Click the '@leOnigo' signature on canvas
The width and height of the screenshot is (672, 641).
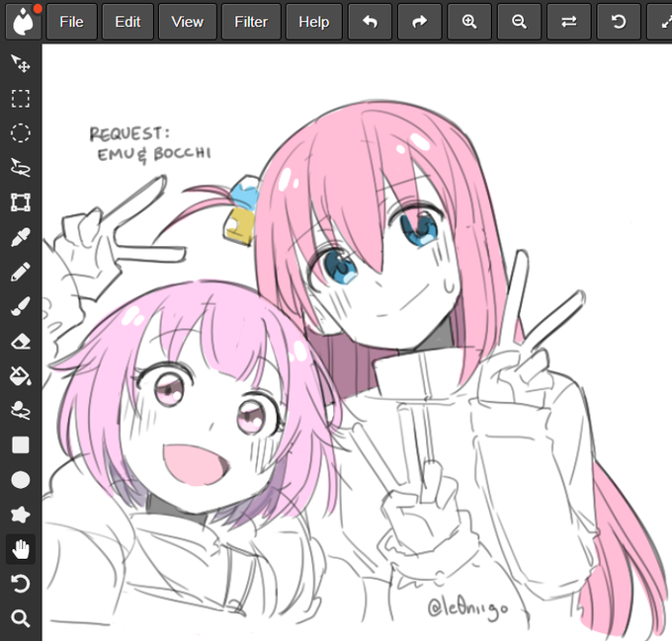[467, 607]
